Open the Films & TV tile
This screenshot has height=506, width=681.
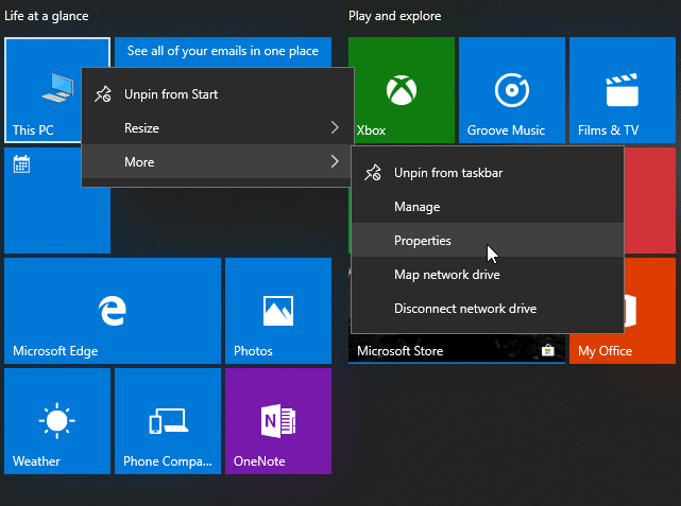622,90
